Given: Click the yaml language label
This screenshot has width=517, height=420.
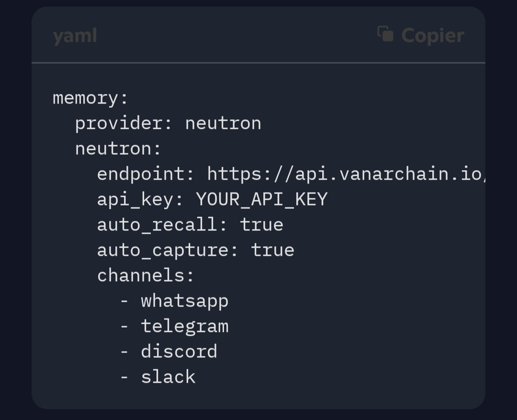Looking at the screenshot, I should [75, 35].
